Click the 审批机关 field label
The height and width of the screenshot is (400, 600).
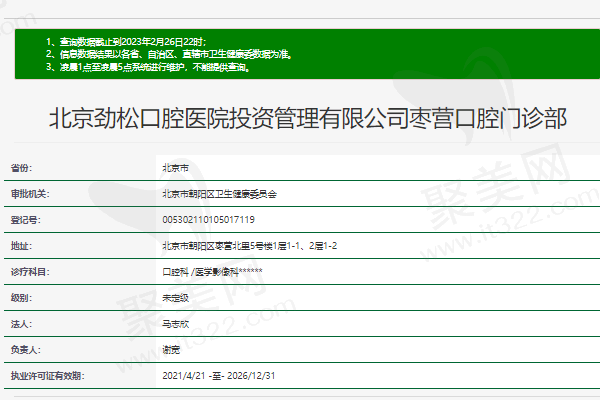30,194
